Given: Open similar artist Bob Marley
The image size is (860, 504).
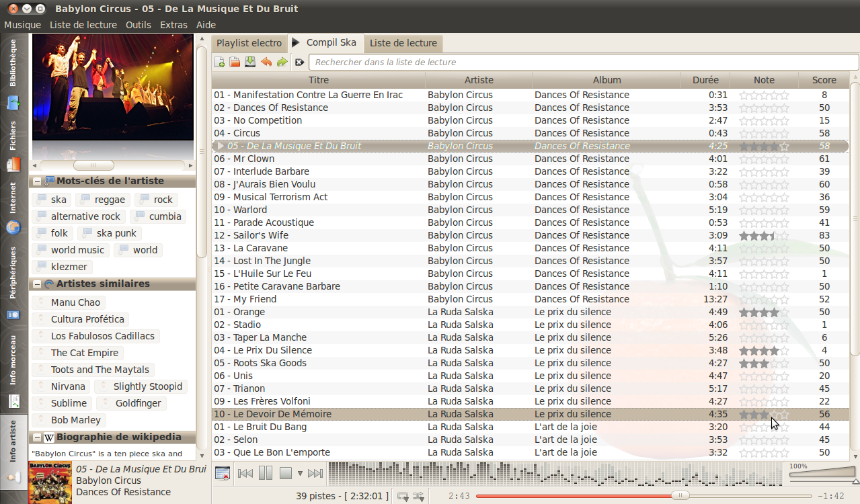Looking at the screenshot, I should pos(69,420).
